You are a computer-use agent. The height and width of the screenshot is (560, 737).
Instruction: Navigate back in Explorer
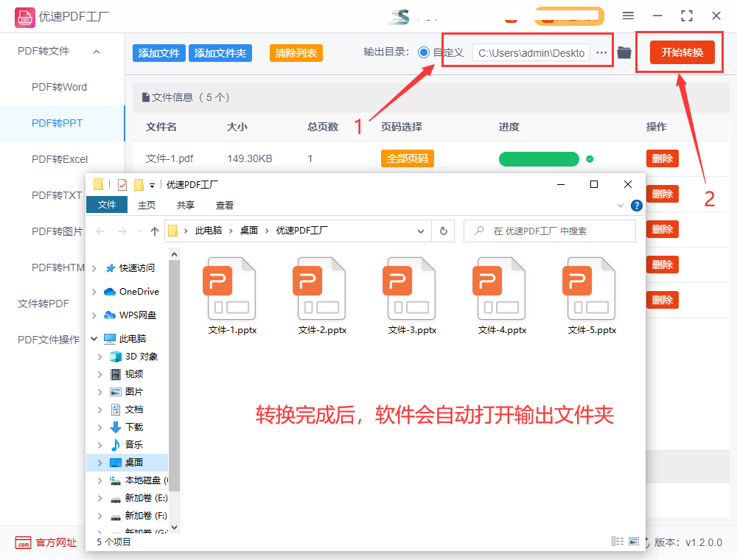(x=100, y=231)
